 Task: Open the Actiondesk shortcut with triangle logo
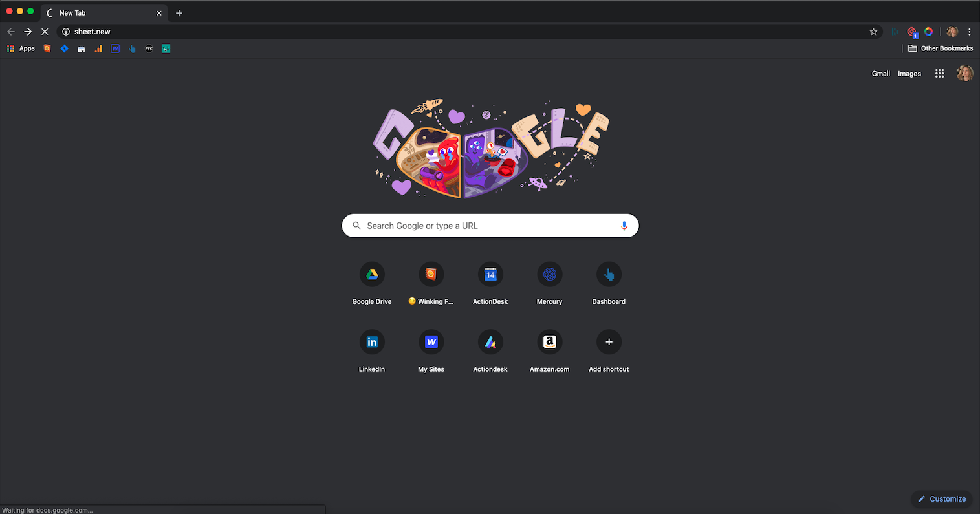coord(490,350)
